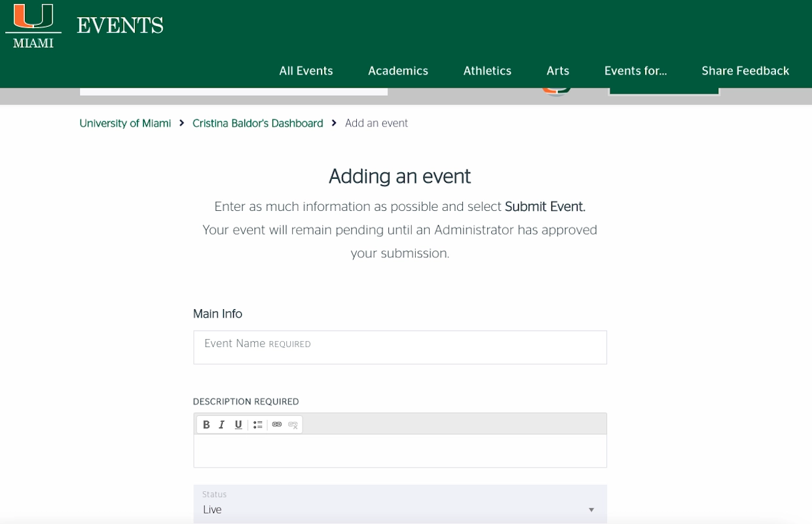This screenshot has width=812, height=524.
Task: Select Arts in the navigation bar
Action: [558, 71]
